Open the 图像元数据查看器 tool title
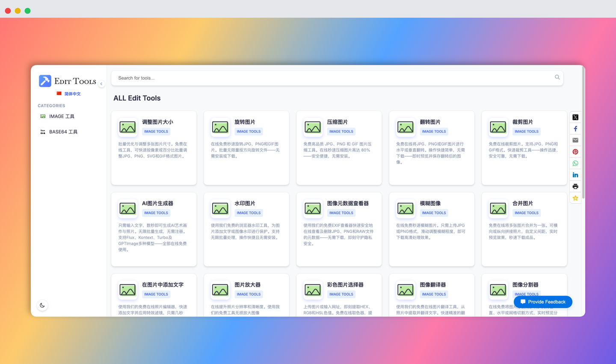 coord(348,203)
